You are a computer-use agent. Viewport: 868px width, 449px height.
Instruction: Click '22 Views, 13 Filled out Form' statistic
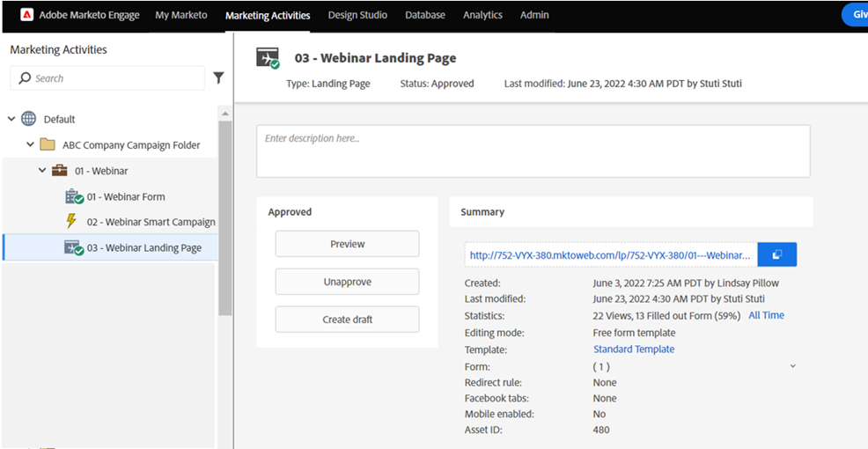[666, 315]
